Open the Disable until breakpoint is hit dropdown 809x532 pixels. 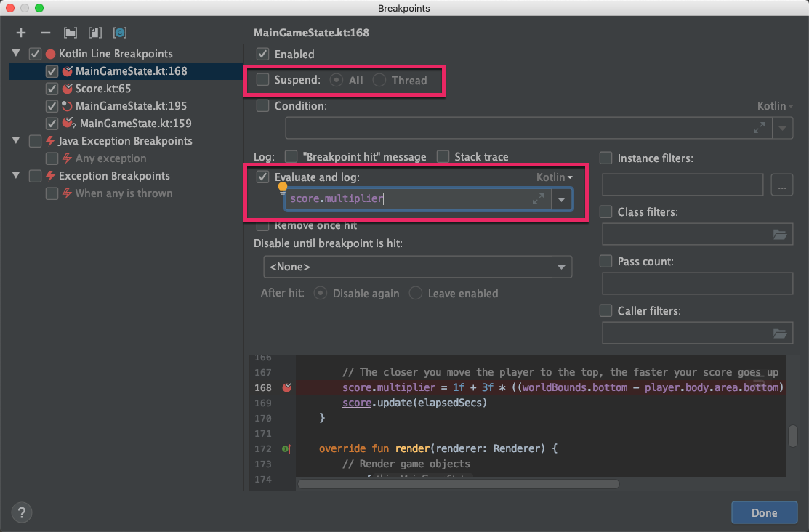click(417, 267)
